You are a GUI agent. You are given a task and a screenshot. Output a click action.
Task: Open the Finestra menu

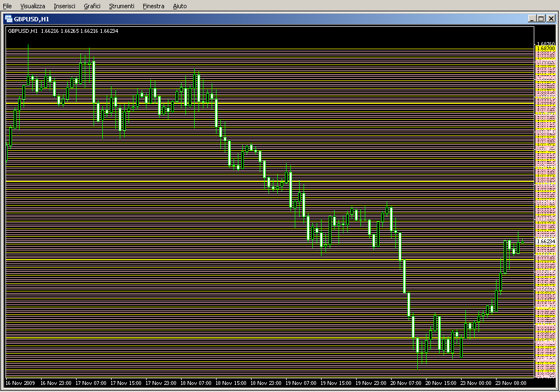pyautogui.click(x=153, y=6)
